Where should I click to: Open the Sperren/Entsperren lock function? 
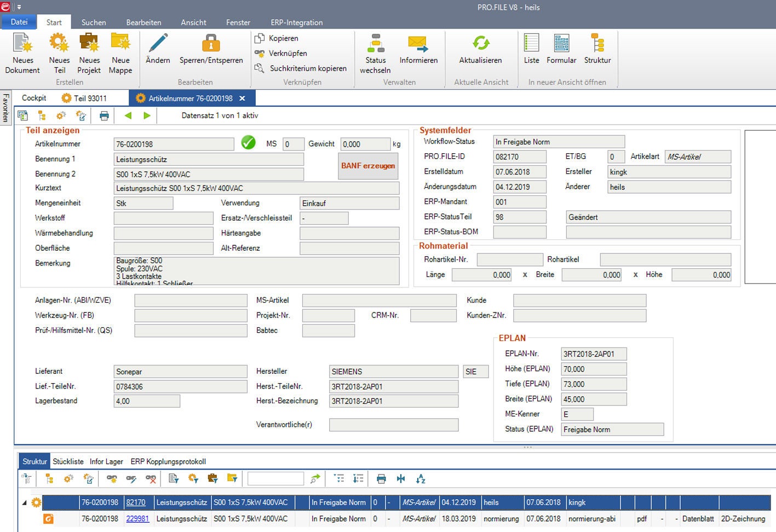click(211, 49)
